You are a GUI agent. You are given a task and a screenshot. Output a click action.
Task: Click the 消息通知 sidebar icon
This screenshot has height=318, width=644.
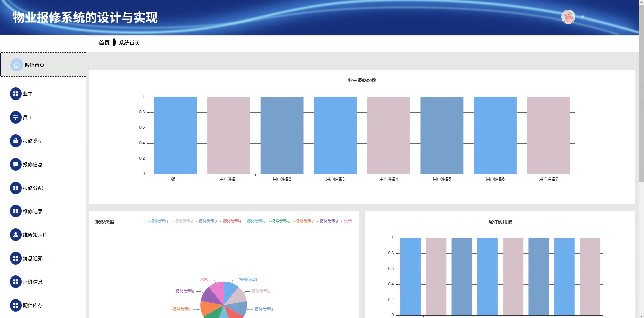[x=16, y=258]
